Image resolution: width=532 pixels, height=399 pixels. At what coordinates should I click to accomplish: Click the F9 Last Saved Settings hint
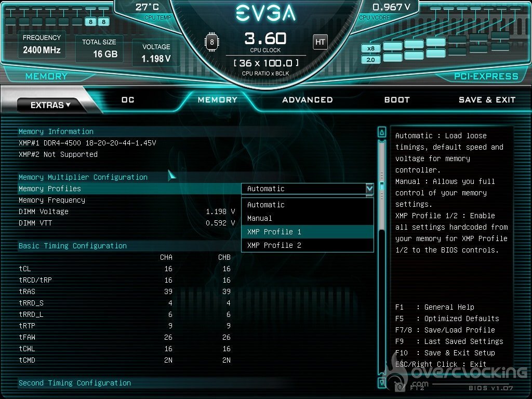pyautogui.click(x=449, y=341)
